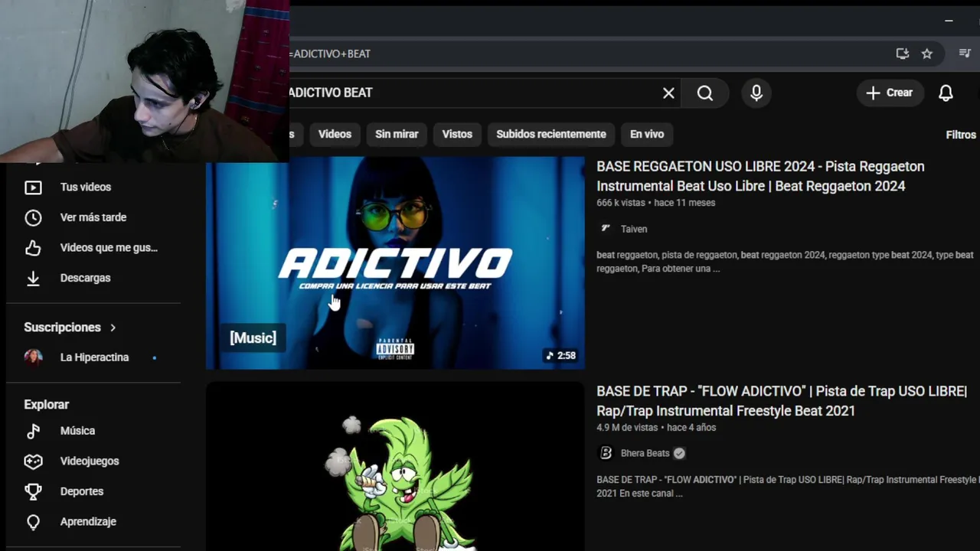Clear the search box with X icon
Image resolution: width=980 pixels, height=551 pixels.
point(668,93)
